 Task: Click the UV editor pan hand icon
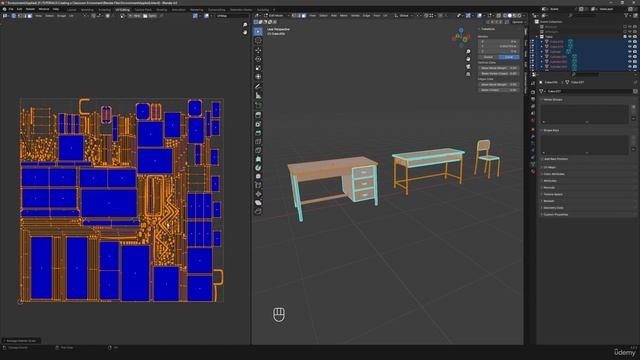click(245, 32)
